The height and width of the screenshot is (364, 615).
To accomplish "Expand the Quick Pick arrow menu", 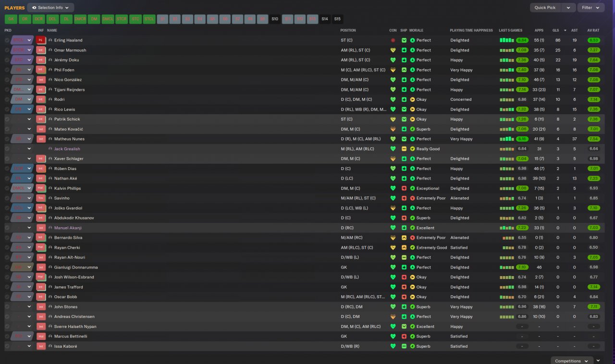I will pyautogui.click(x=568, y=8).
